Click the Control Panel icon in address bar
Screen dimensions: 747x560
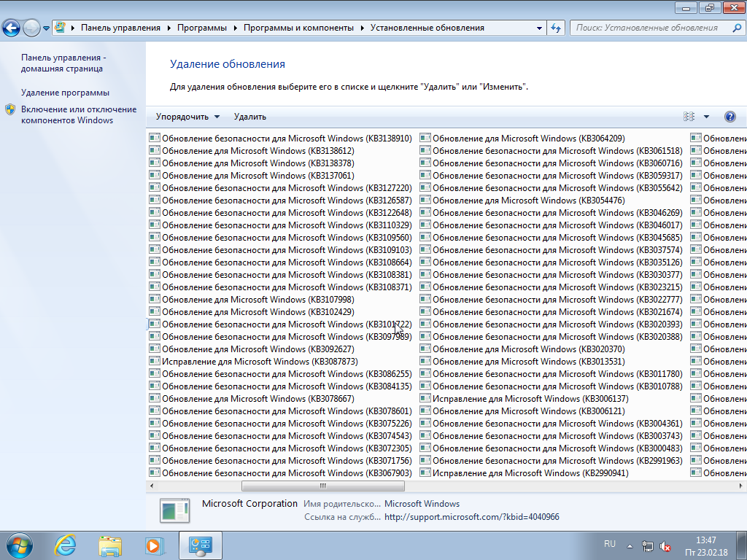tap(60, 28)
